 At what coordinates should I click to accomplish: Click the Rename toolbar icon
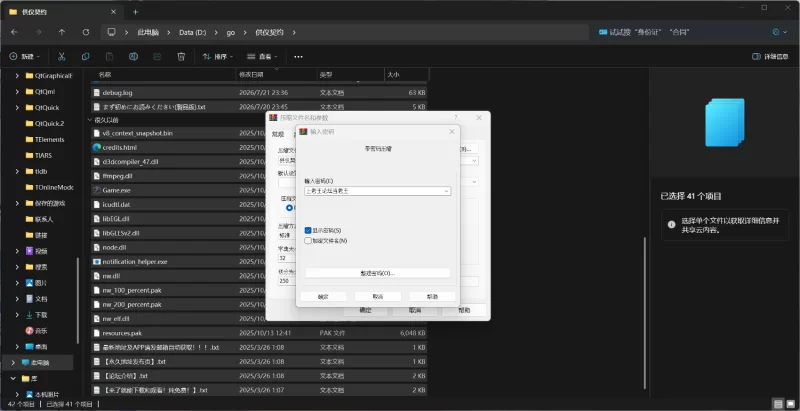[x=133, y=57]
